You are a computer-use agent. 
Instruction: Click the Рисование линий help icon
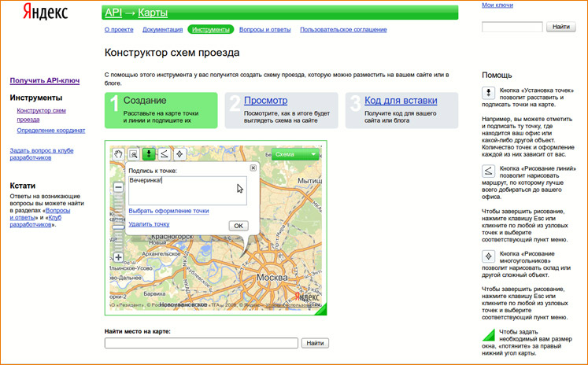tap(488, 171)
